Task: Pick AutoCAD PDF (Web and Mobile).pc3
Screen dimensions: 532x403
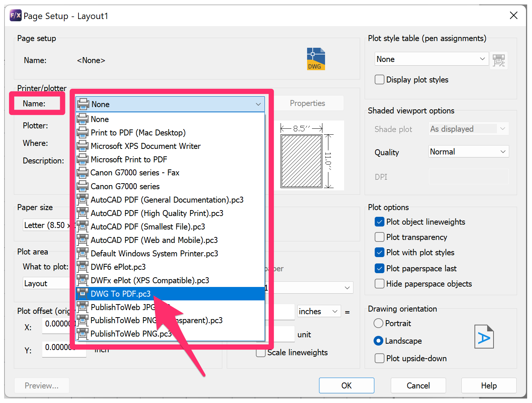Action: tap(170, 240)
